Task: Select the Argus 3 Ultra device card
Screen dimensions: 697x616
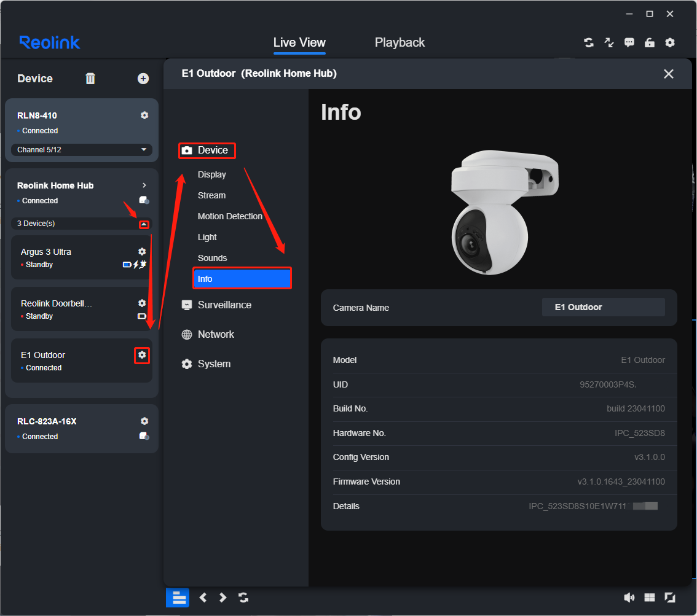Action: 82,257
